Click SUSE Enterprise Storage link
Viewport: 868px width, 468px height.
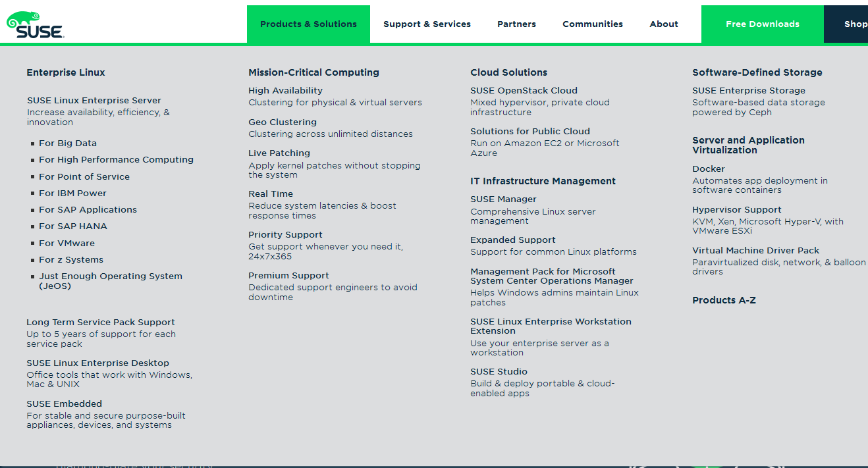click(x=748, y=91)
